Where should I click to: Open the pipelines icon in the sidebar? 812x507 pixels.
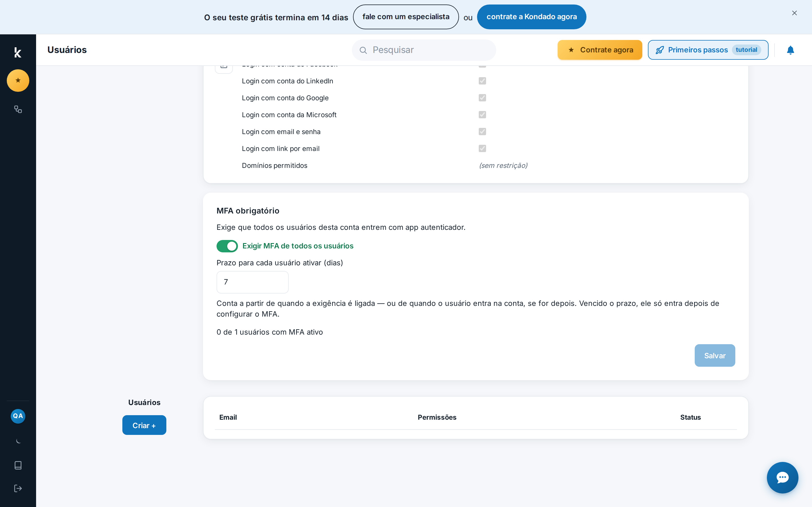pyautogui.click(x=18, y=109)
